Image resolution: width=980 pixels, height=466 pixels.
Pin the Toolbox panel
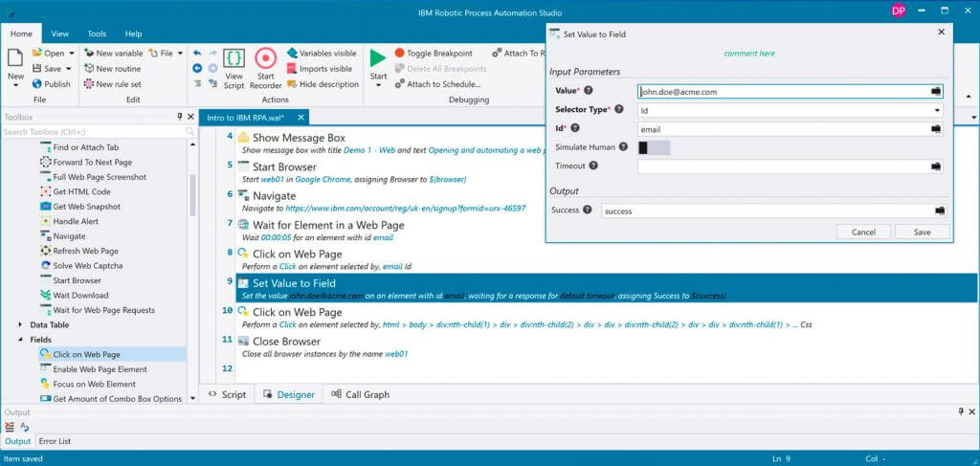tap(180, 117)
